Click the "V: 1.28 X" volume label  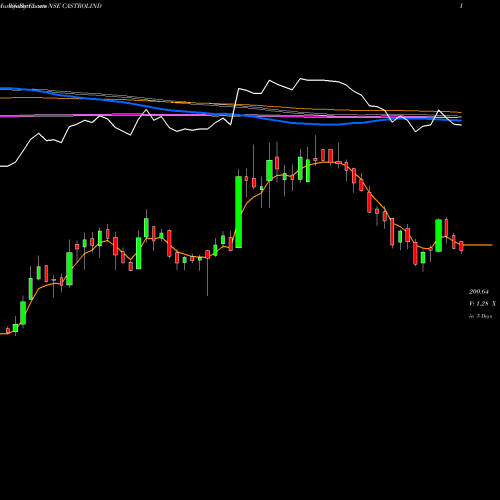pos(482,304)
